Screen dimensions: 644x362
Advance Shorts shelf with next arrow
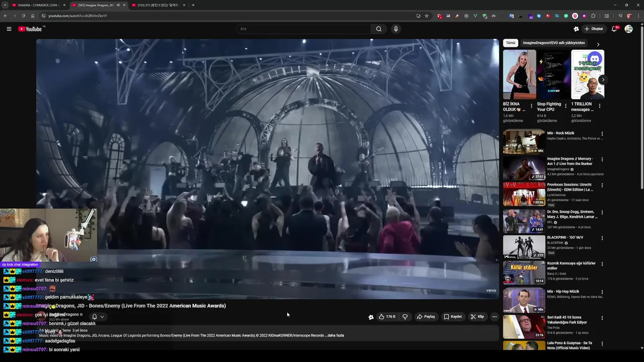click(x=603, y=79)
